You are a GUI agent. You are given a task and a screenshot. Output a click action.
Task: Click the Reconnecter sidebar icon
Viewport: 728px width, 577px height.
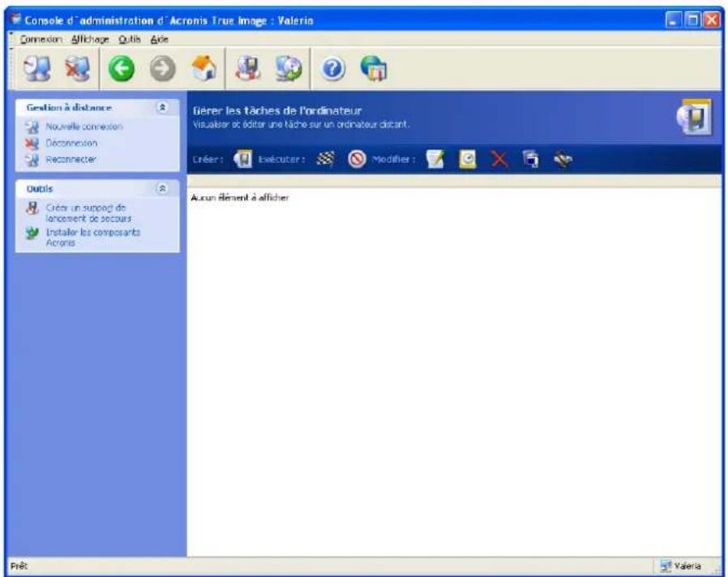click(32, 160)
